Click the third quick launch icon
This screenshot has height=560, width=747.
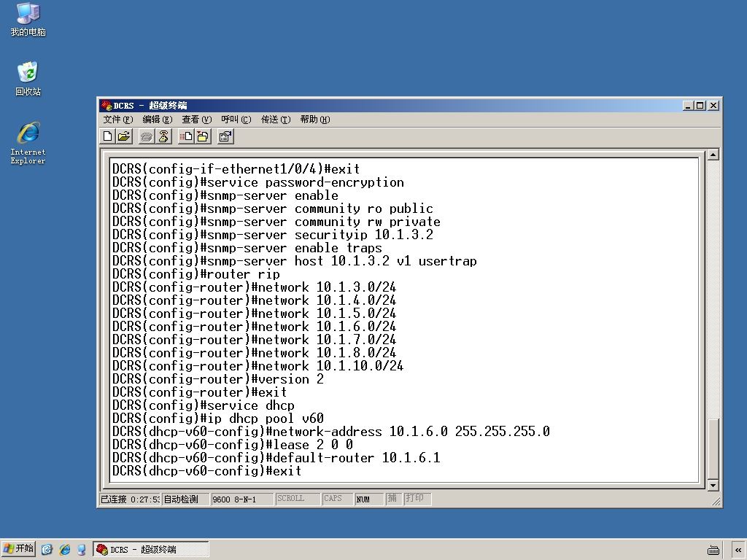click(x=82, y=549)
